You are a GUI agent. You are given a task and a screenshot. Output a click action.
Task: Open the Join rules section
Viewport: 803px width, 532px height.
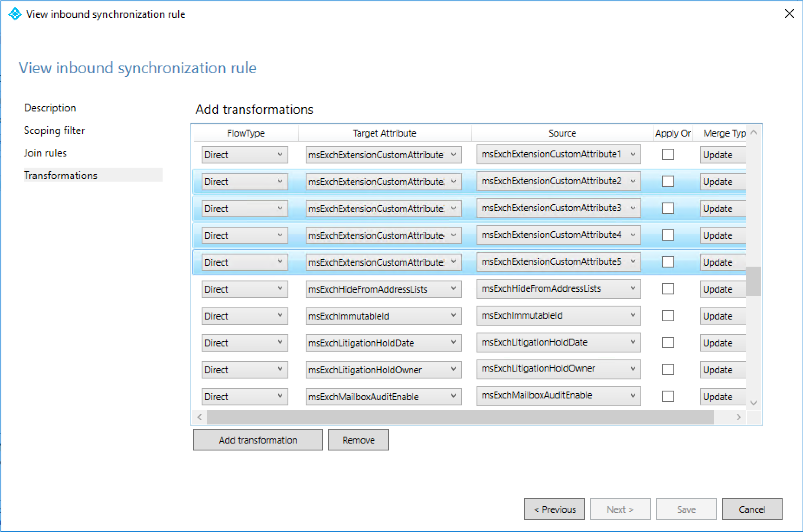point(45,153)
